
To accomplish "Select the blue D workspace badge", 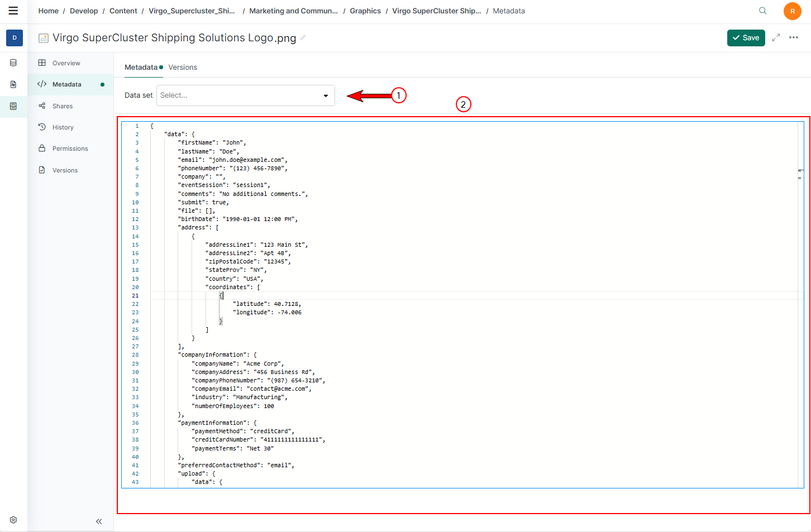I will pyautogui.click(x=15, y=38).
